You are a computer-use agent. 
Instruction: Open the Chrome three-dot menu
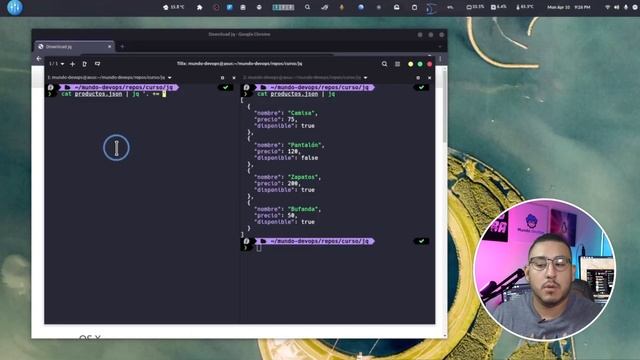pos(440,59)
